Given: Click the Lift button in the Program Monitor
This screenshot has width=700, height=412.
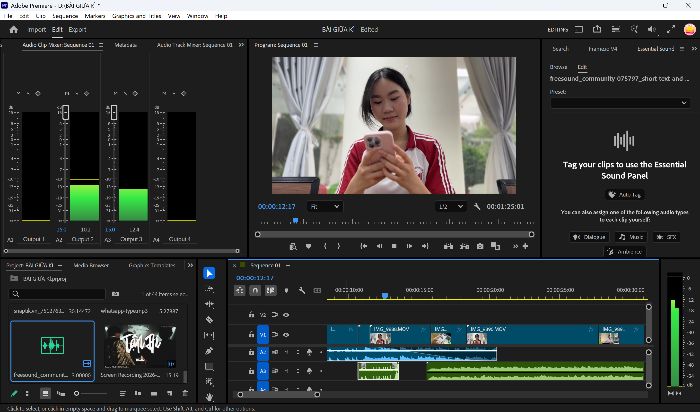Looking at the screenshot, I should point(449,246).
